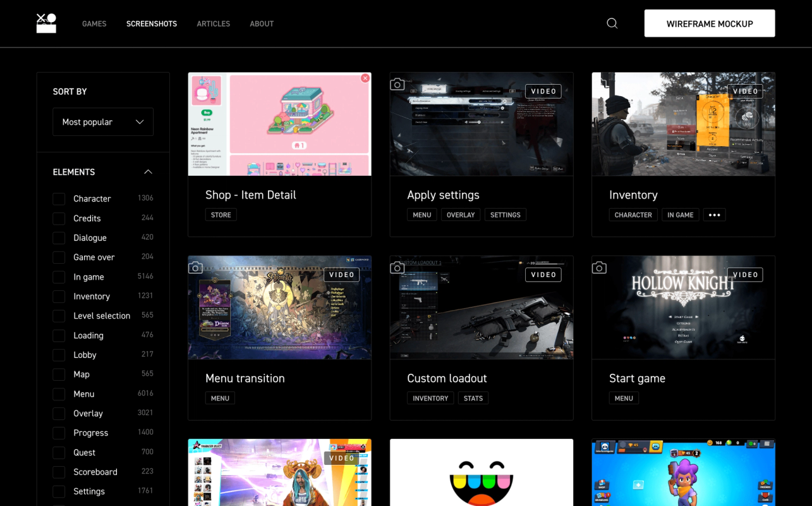Click camera icon on Inventory card

pos(599,84)
